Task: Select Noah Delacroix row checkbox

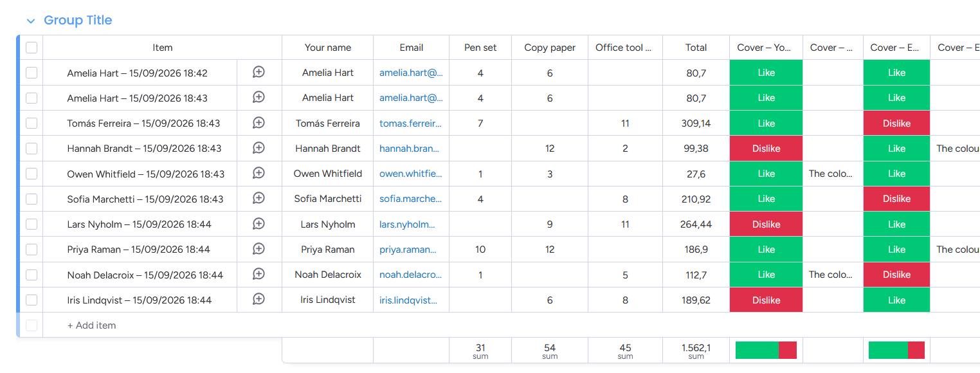Action: pyautogui.click(x=32, y=275)
